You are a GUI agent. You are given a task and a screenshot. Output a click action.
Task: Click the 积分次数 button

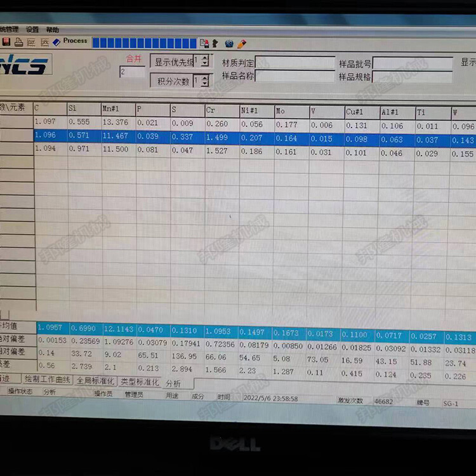172,81
